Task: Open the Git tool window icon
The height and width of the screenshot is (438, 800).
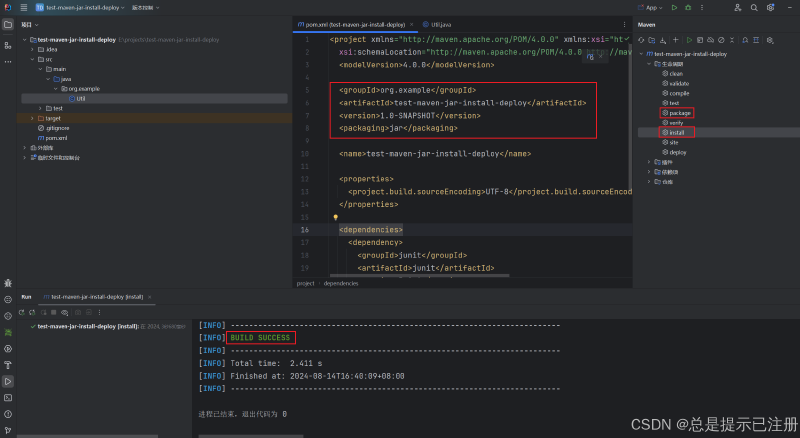Action: pos(8,430)
